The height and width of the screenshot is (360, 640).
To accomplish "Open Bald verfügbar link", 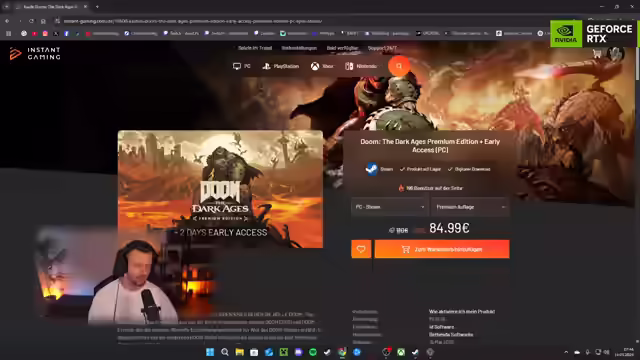I will [x=342, y=48].
